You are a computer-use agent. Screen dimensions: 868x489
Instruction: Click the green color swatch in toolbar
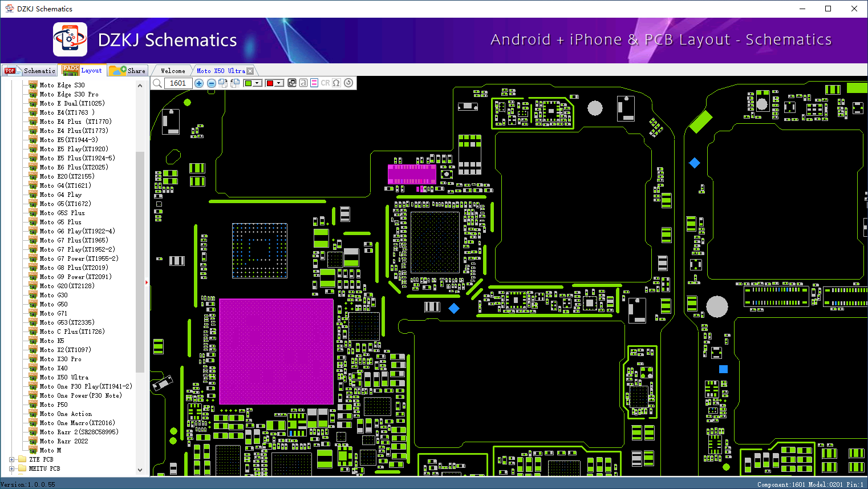tap(248, 83)
